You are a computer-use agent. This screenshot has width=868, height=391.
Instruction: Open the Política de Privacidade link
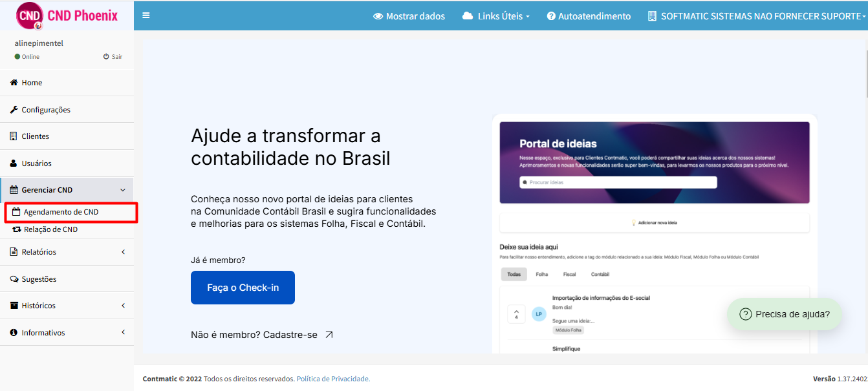click(332, 379)
